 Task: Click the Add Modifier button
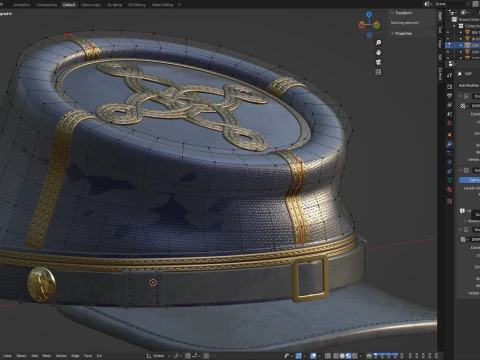469,85
